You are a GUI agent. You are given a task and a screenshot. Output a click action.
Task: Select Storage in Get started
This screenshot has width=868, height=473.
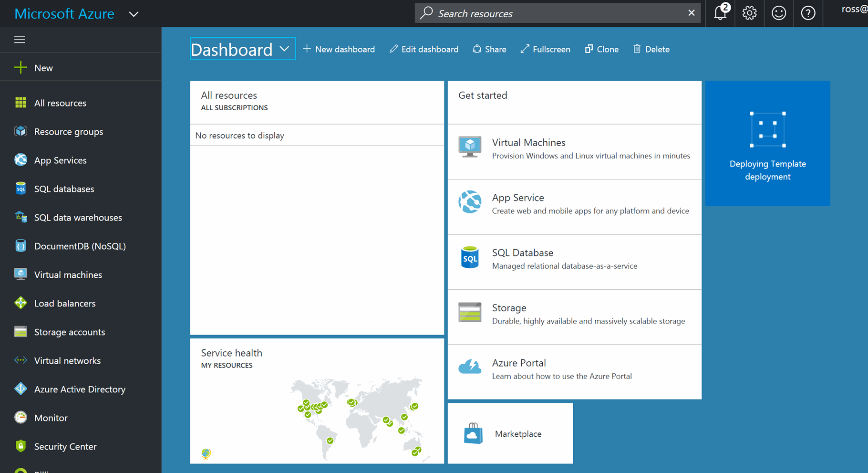(574, 317)
